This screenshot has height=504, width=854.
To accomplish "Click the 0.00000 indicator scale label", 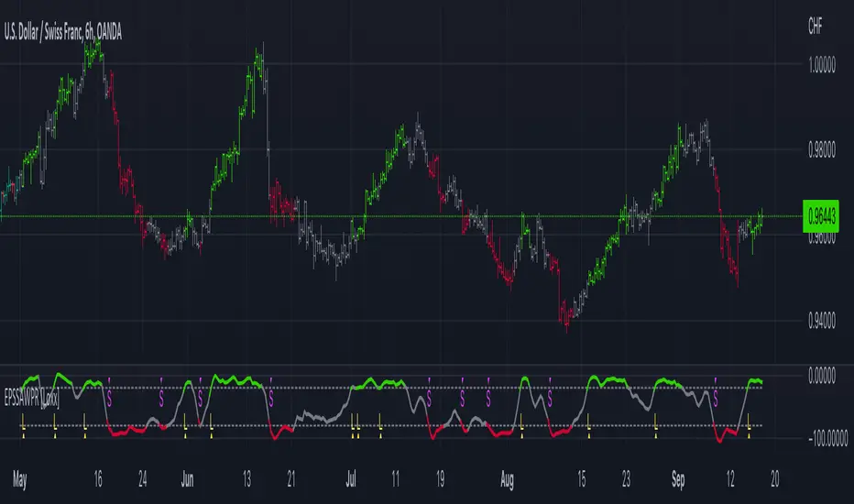I will pos(822,376).
